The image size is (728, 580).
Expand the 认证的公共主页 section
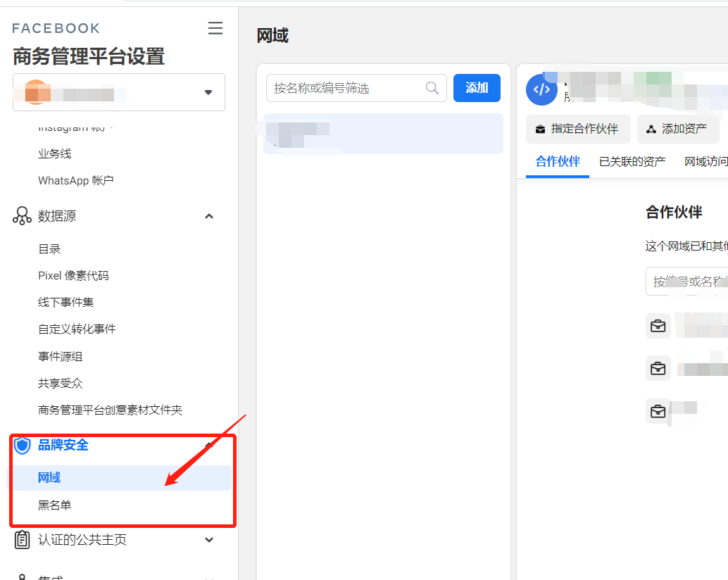pos(208,540)
